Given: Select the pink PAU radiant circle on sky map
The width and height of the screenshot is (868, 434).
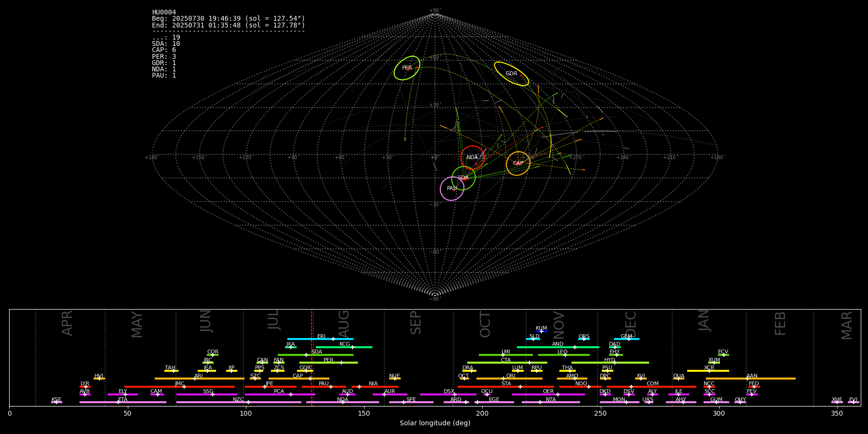Looking at the screenshot, I should (x=452, y=189).
